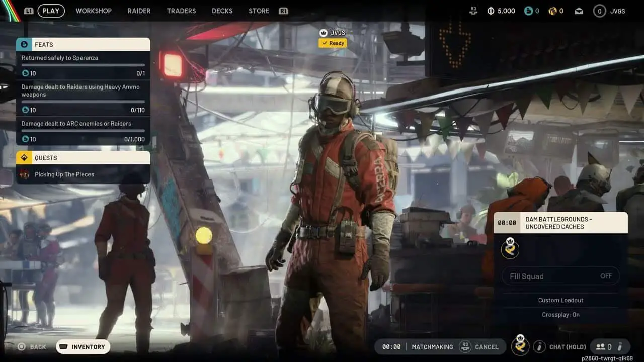Toggle the Fill Squad option
This screenshot has height=362, width=644.
pos(560,276)
